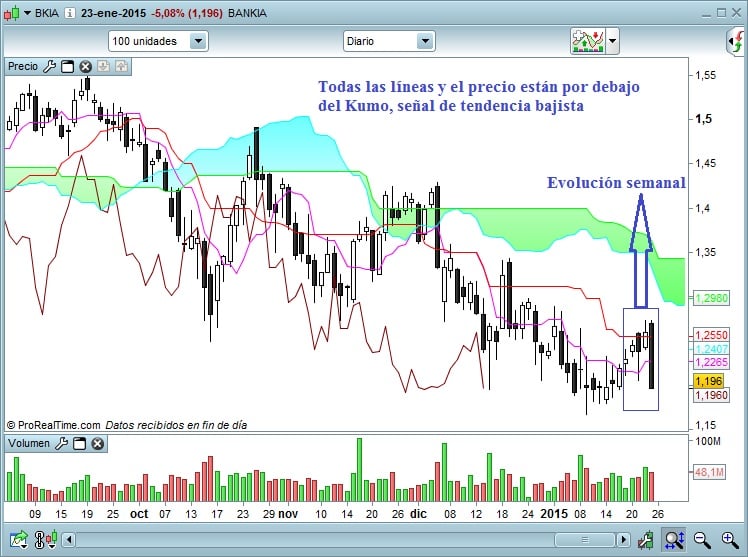Click the ProRealTime.com copyright link
Image resolution: width=748 pixels, height=557 pixels.
[x=54, y=425]
